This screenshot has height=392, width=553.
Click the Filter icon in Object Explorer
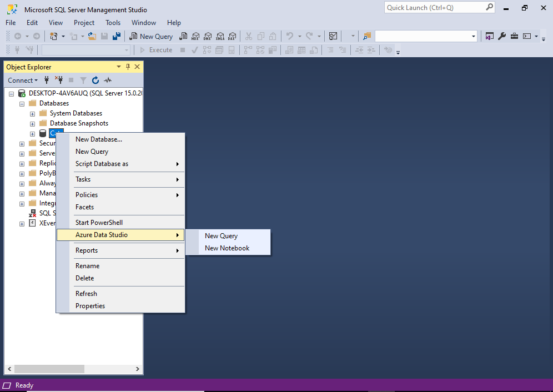tap(83, 81)
